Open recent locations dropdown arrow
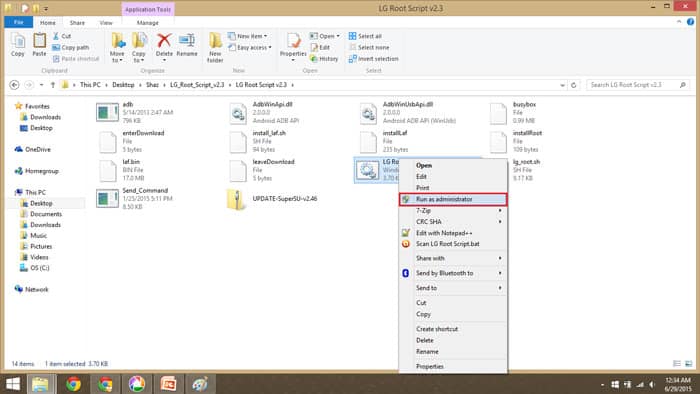Image resolution: width=700 pixels, height=394 pixels. click(x=42, y=85)
